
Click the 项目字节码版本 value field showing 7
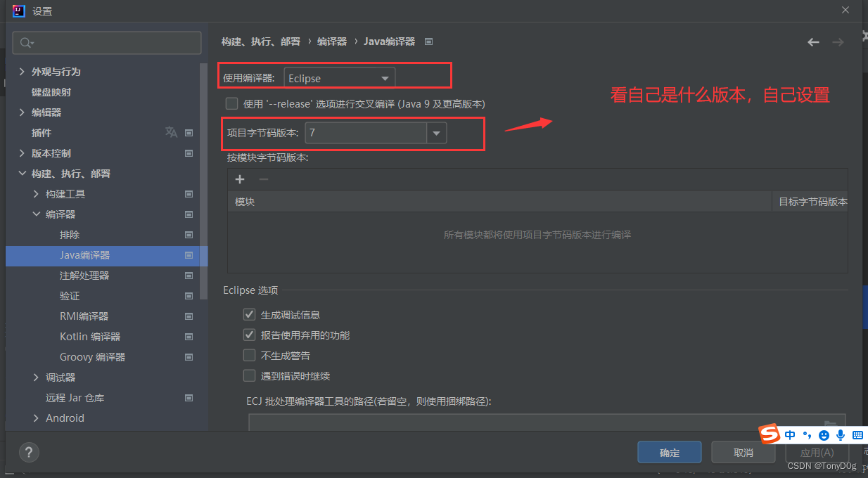click(366, 132)
